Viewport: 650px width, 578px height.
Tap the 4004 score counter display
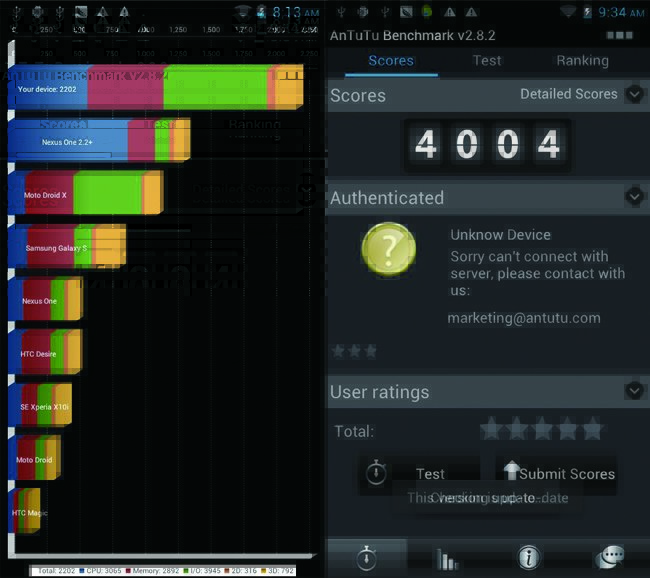coord(487,145)
